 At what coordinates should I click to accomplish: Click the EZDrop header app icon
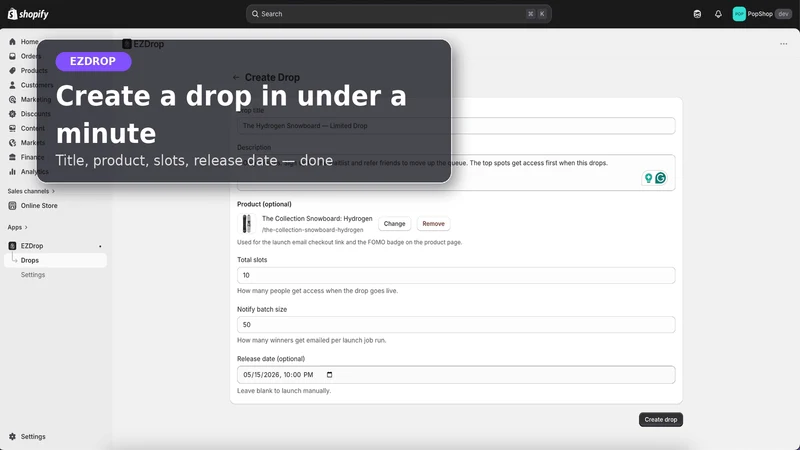pos(127,44)
